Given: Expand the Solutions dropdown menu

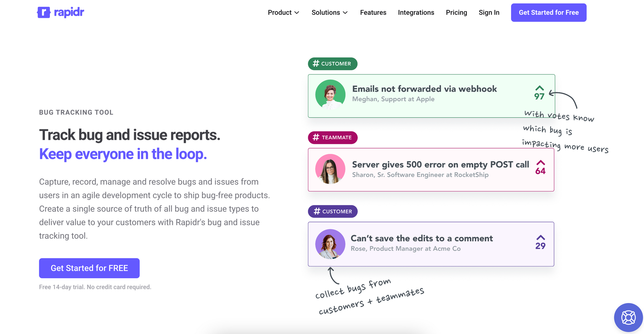Looking at the screenshot, I should (x=330, y=13).
